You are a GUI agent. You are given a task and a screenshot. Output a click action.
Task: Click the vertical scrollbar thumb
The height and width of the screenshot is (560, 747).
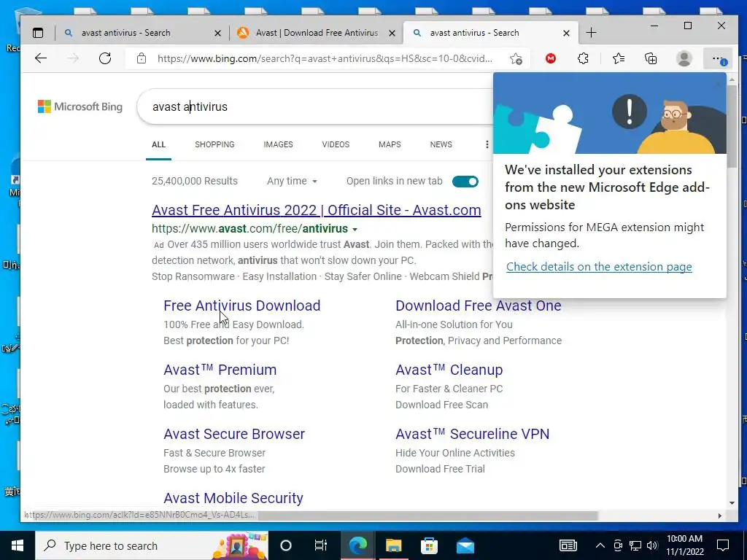pos(732,126)
